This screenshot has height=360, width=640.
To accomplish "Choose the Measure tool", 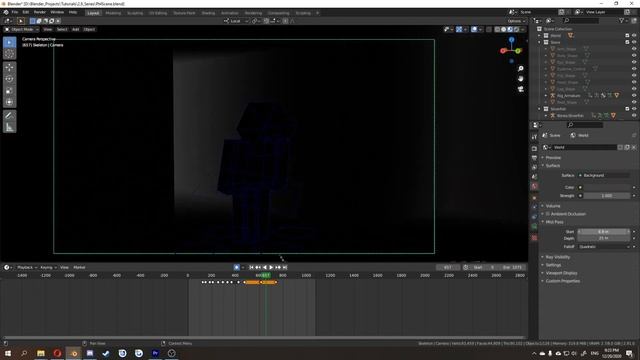I will pyautogui.click(x=10, y=127).
